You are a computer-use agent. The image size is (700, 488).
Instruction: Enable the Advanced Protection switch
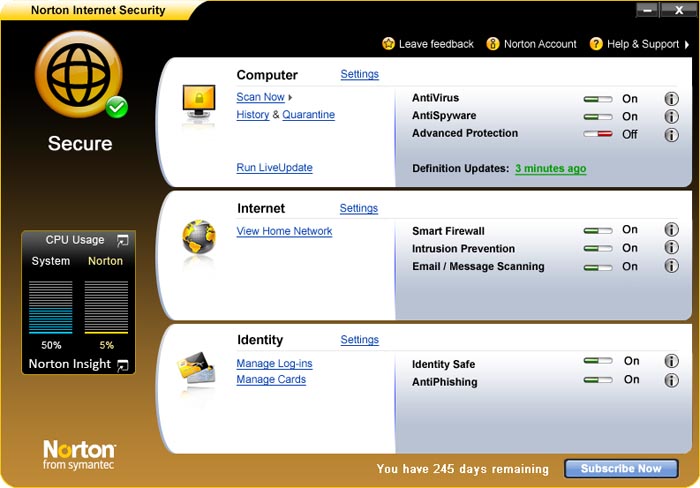[x=598, y=134]
